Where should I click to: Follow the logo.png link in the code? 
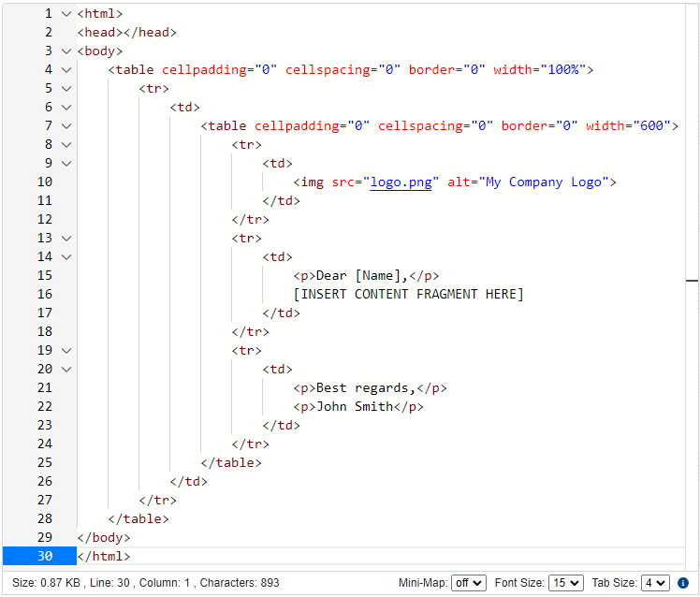401,182
